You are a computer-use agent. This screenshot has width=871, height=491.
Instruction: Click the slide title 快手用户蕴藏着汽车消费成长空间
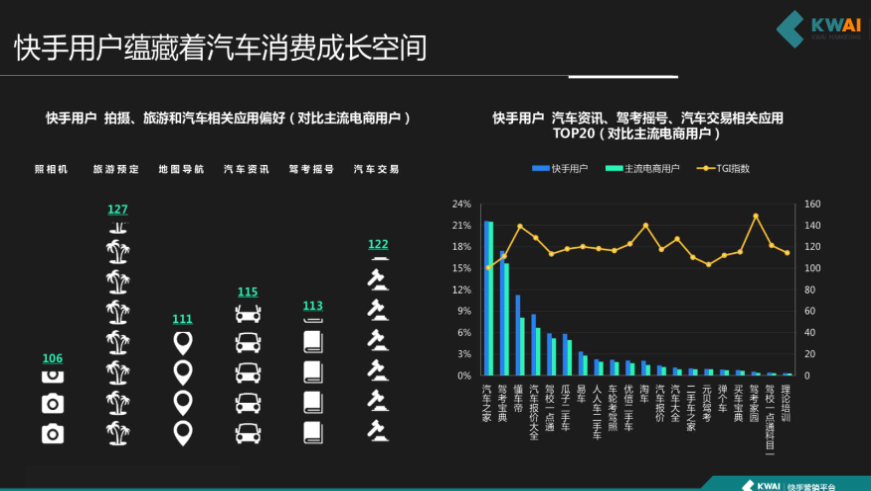[x=221, y=48]
